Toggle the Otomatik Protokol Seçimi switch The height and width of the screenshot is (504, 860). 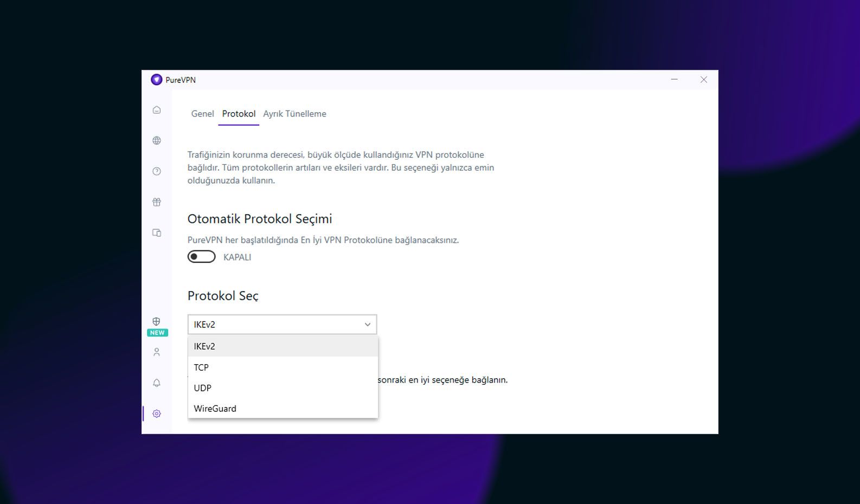[x=202, y=257]
